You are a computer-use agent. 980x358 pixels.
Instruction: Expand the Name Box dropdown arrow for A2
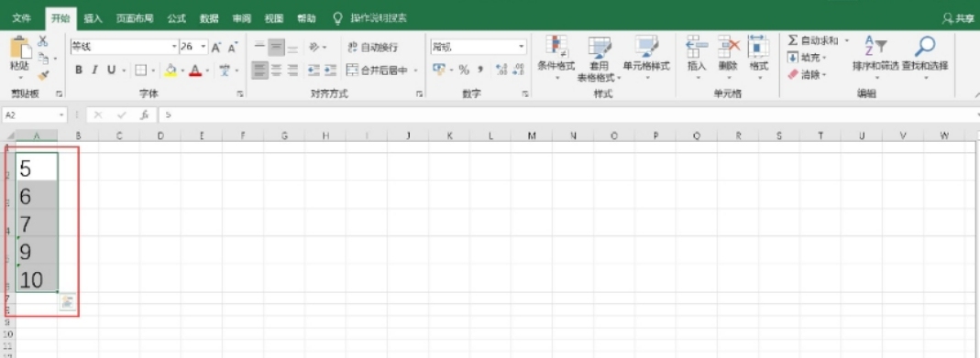click(61, 114)
